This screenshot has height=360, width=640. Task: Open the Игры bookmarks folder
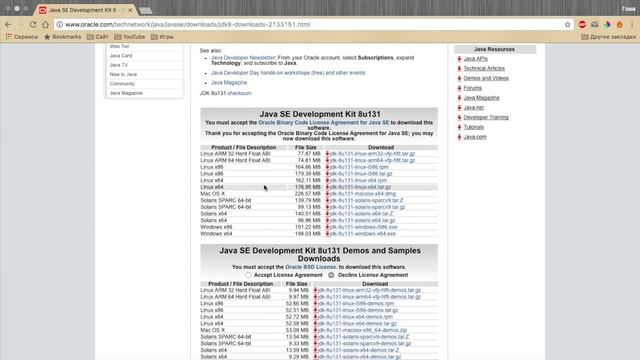coord(162,37)
